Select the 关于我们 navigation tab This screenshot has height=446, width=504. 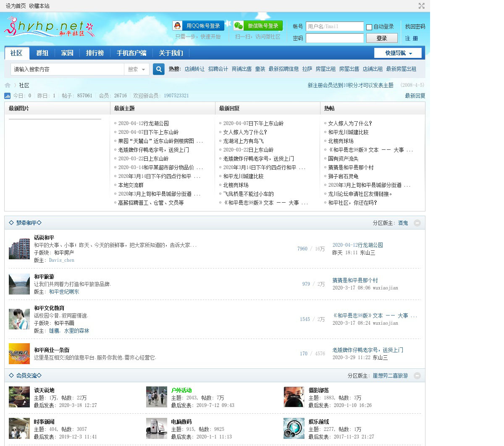tap(171, 53)
